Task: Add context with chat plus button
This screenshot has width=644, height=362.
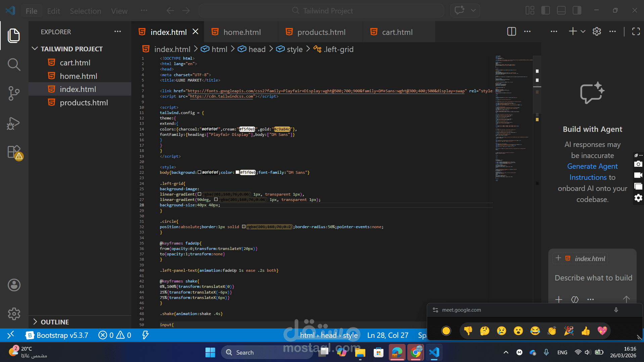Action: [x=559, y=299]
